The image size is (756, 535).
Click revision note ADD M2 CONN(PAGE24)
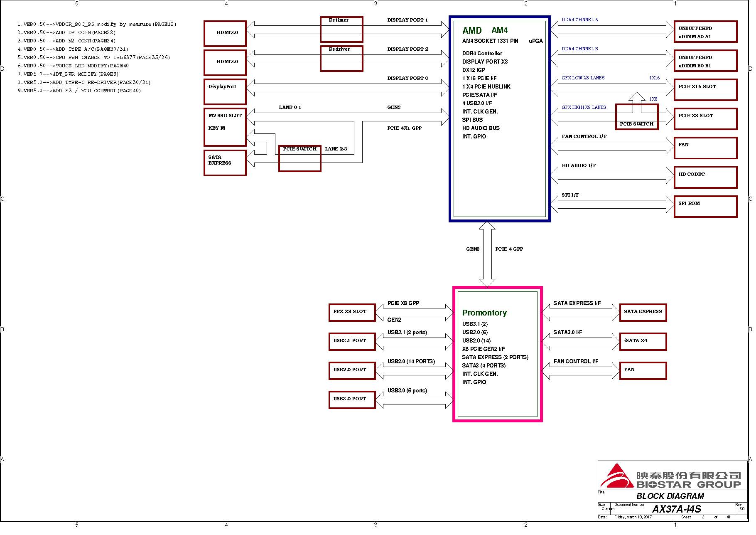(x=66, y=41)
